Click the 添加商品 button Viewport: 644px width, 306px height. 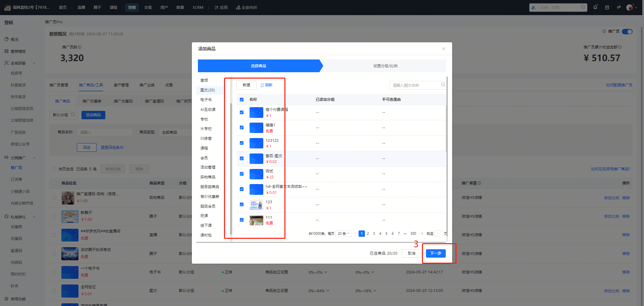(x=93, y=115)
